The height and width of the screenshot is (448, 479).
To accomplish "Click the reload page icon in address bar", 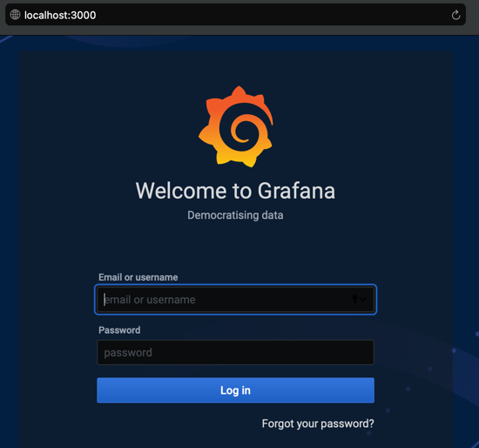I will (455, 15).
